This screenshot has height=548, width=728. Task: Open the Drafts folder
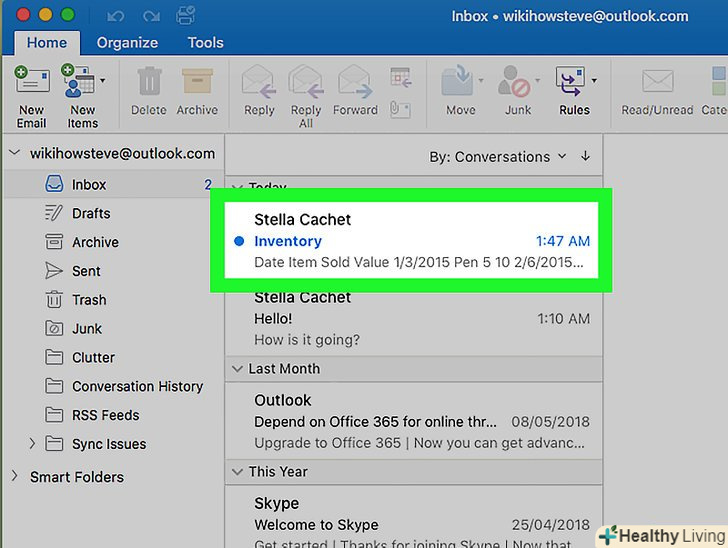pos(90,213)
